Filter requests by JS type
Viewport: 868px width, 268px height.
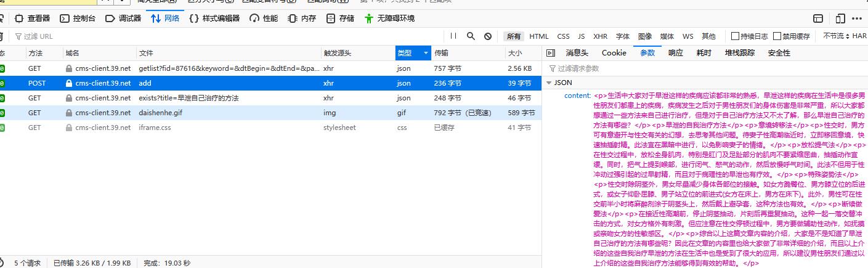582,36
